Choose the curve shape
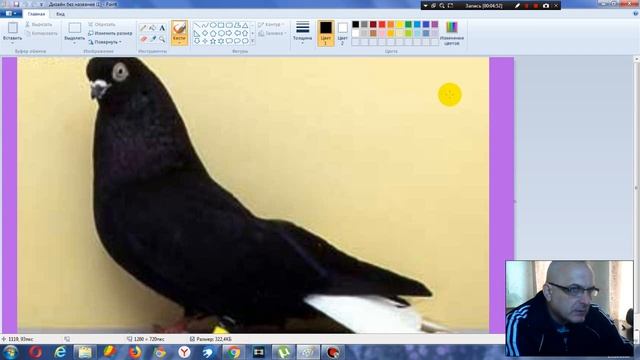 pyautogui.click(x=205, y=25)
